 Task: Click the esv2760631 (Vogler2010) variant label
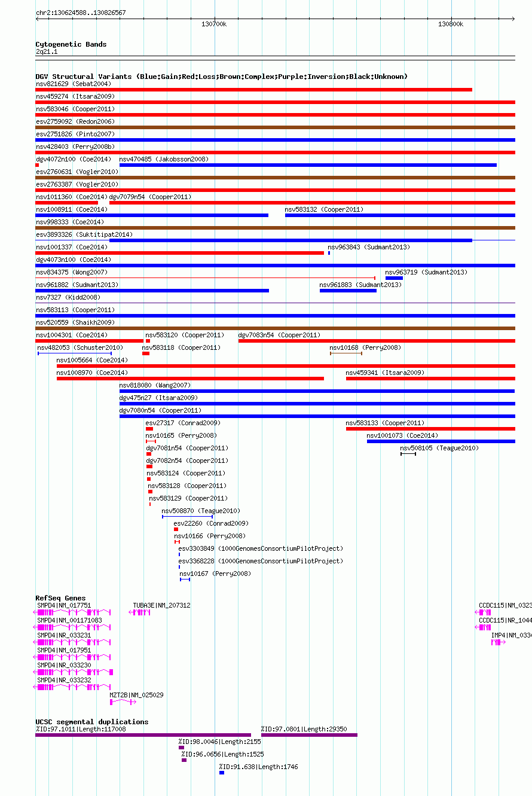pos(77,172)
